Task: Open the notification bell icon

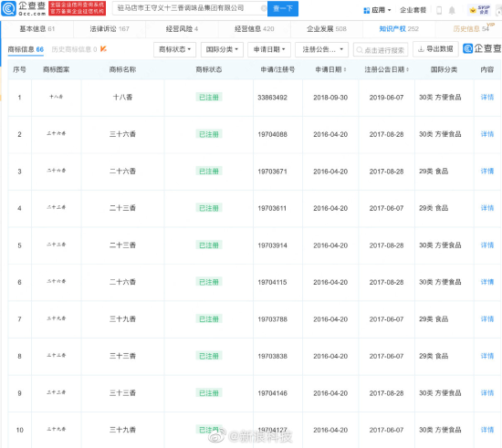Action: (452, 10)
